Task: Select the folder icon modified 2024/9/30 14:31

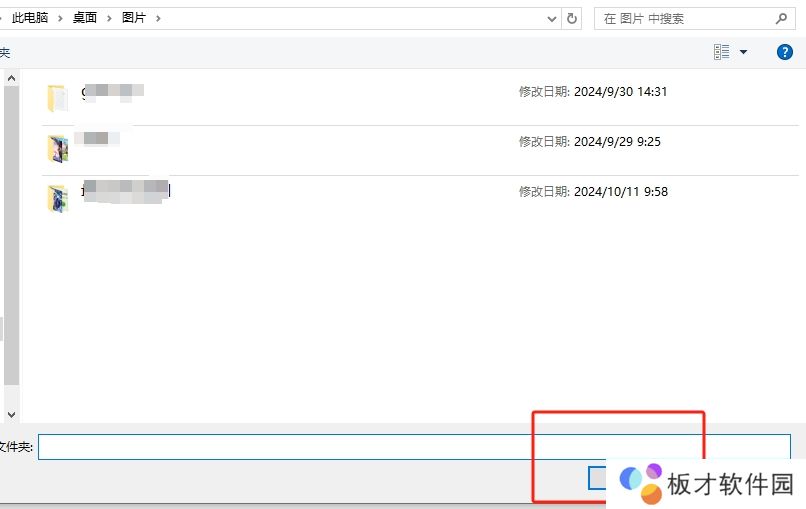Action: click(x=57, y=98)
